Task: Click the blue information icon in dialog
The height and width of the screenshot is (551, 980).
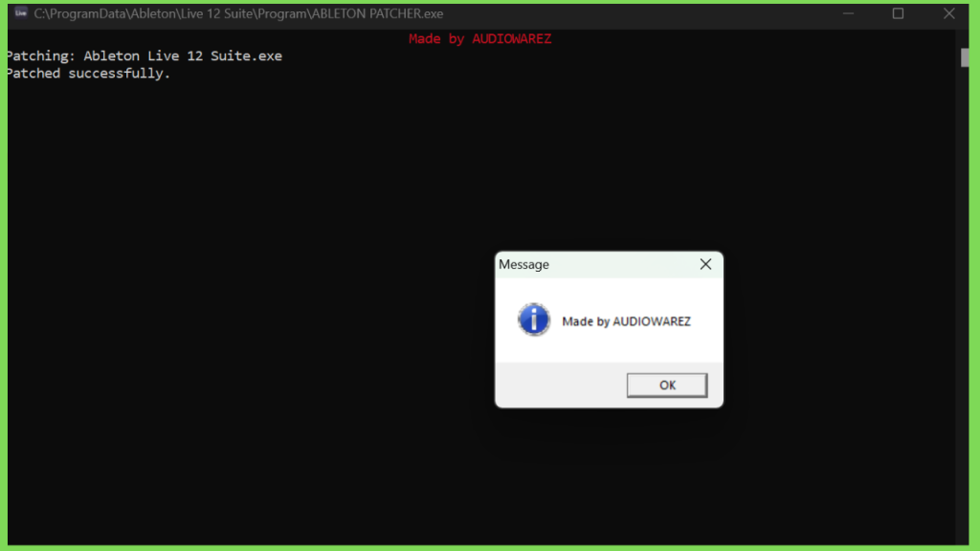Action: click(x=534, y=320)
